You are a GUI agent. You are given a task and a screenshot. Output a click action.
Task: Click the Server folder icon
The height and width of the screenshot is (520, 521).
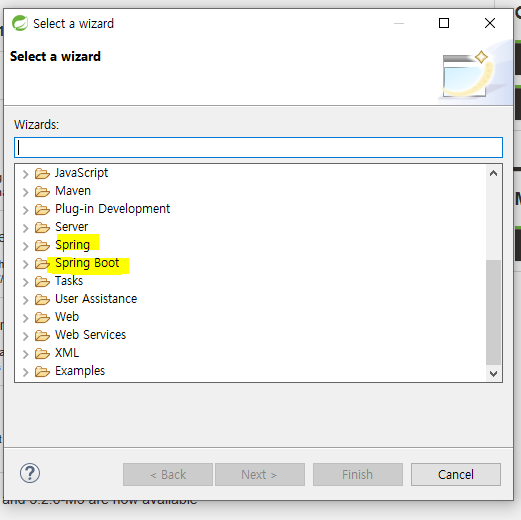click(42, 227)
